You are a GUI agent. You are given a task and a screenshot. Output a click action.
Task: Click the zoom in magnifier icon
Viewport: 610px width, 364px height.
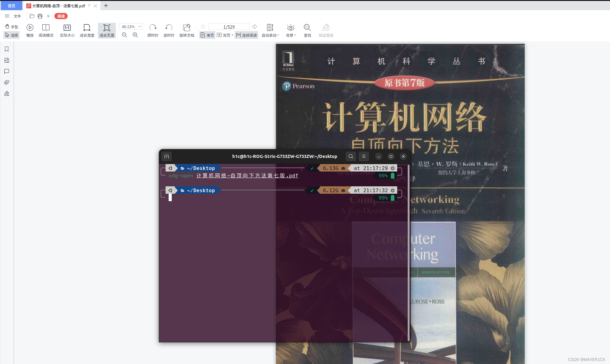(135, 35)
